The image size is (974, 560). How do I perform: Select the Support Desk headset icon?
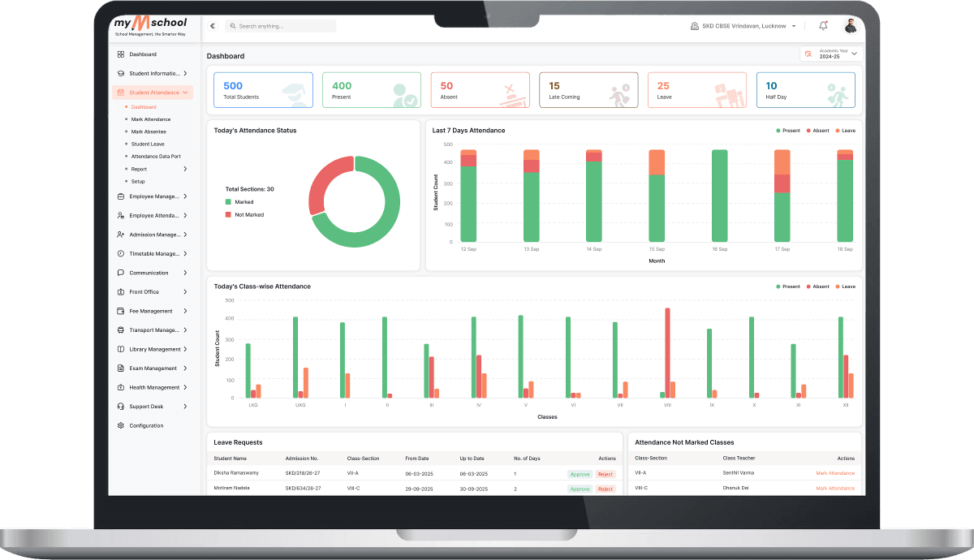[x=121, y=407]
